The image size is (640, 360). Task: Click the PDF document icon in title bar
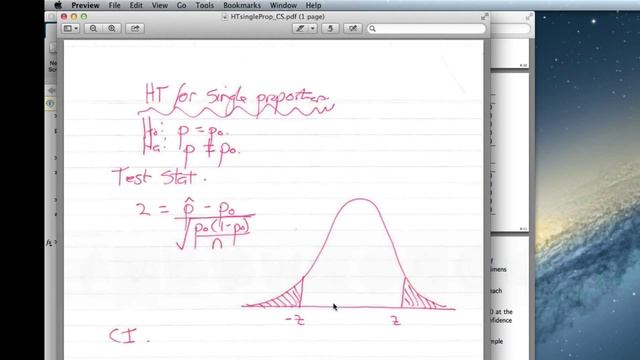click(x=225, y=17)
